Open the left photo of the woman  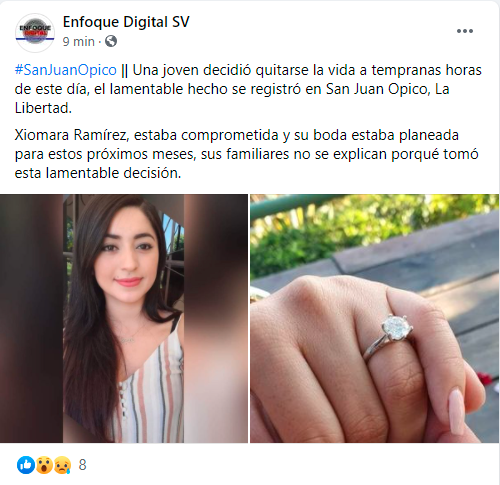(124, 319)
